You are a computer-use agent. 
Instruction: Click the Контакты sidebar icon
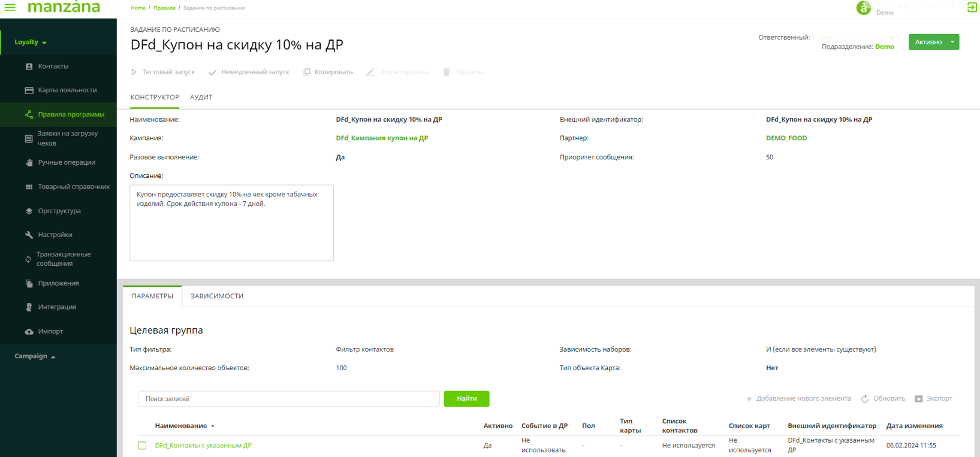tap(29, 66)
